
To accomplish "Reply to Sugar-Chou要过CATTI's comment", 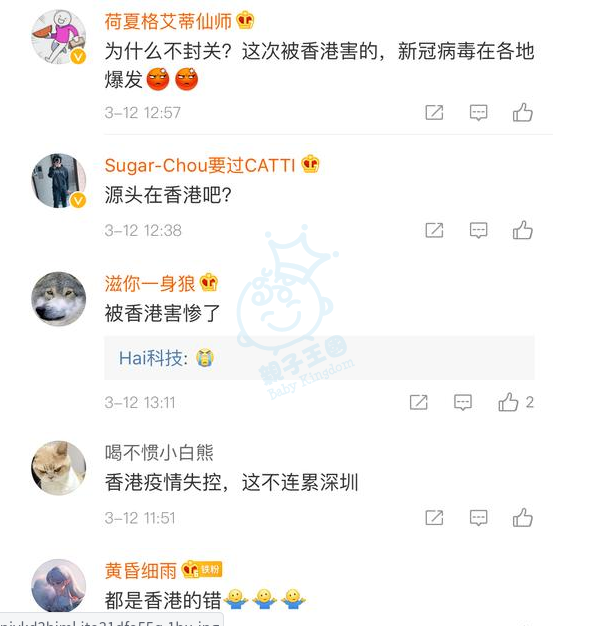I will click(x=478, y=231).
